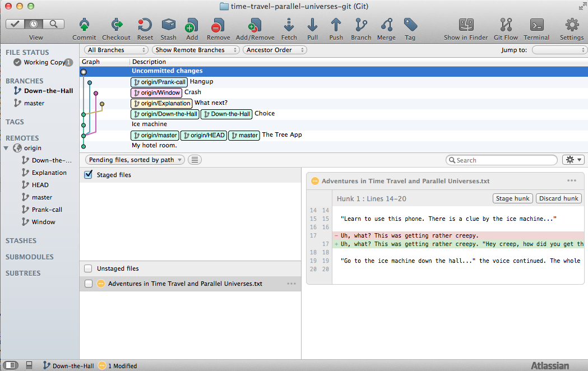Image resolution: width=588 pixels, height=371 pixels.
Task: Open the diff options gear dropdown
Action: (x=573, y=160)
